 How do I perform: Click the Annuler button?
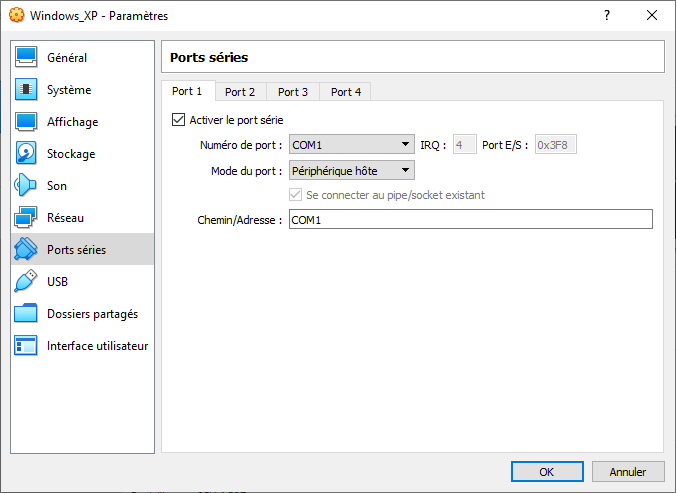627,472
